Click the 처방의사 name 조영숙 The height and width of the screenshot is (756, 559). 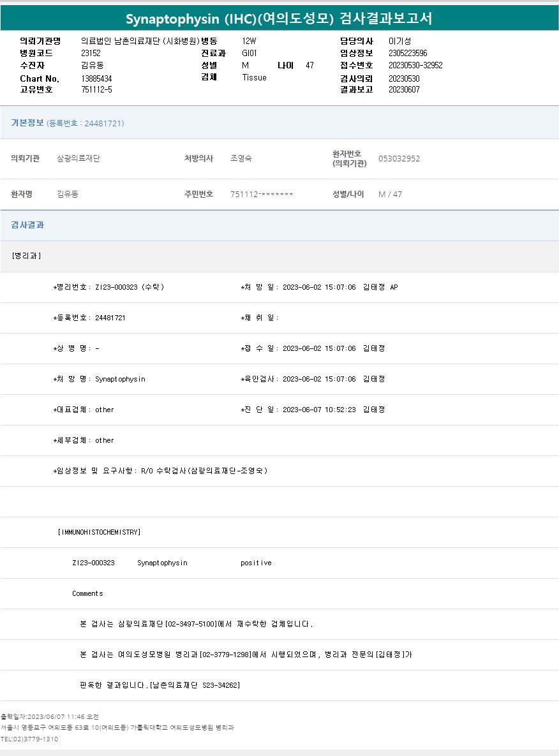(241, 158)
